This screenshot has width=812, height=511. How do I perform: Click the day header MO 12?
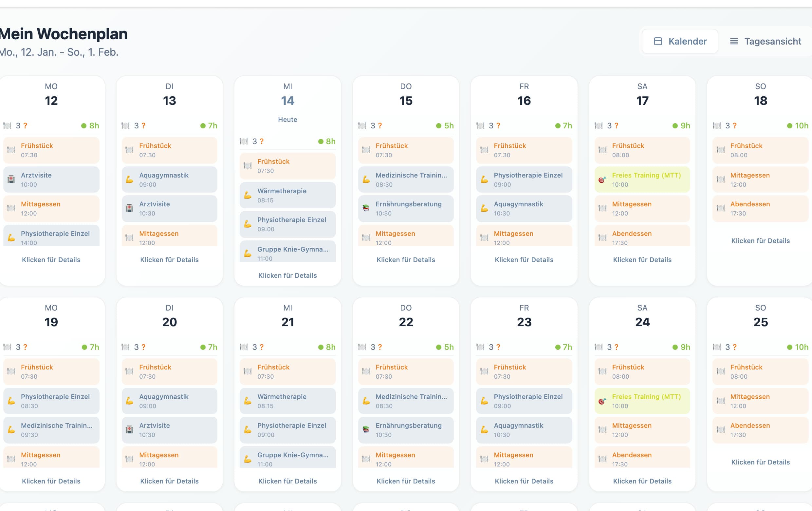51,94
